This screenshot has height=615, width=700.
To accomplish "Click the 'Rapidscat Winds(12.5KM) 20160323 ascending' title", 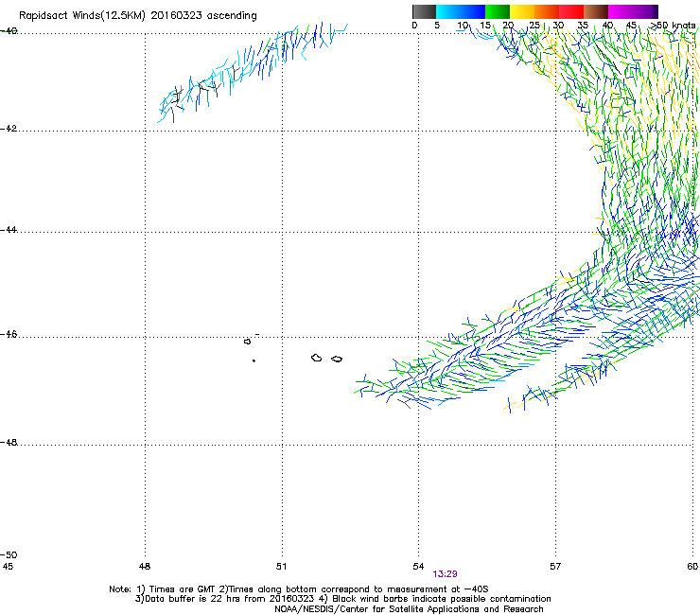I will 138,16.
